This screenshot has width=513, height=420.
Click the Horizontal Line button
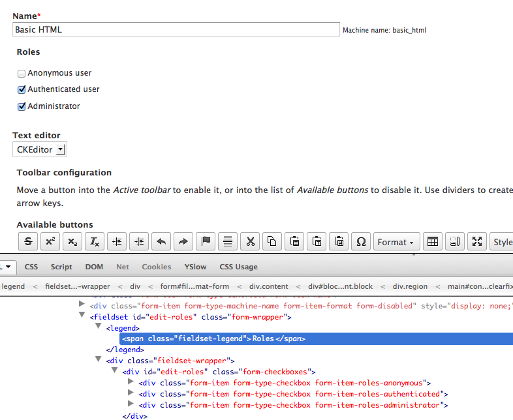tap(228, 241)
